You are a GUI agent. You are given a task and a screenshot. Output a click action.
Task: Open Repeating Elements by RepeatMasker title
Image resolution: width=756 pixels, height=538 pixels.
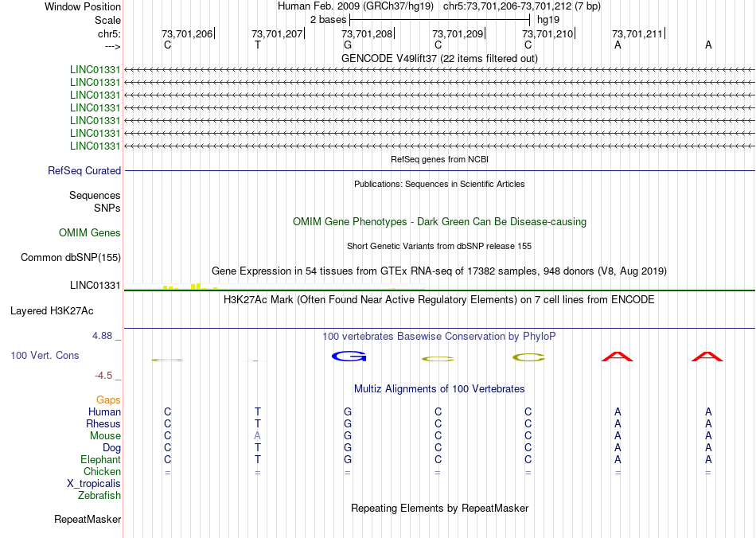point(439,509)
